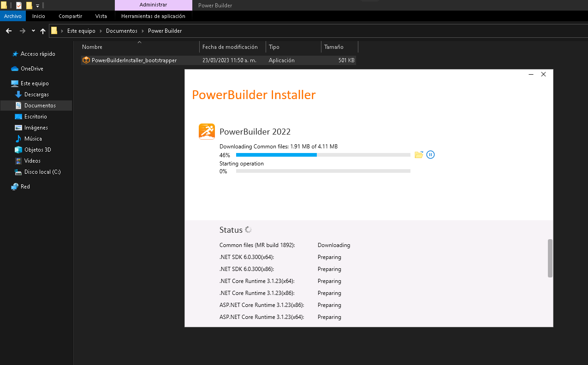Open Herramientas de aplicación tab

click(x=153, y=16)
